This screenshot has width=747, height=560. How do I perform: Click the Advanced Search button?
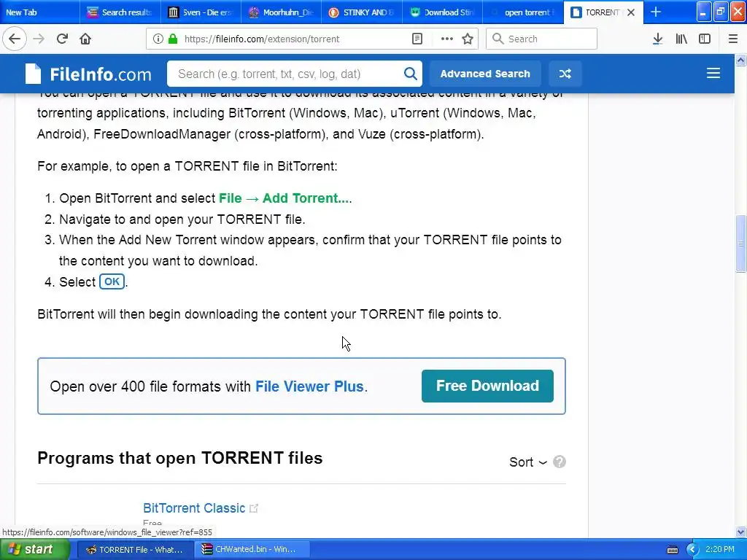pos(485,74)
